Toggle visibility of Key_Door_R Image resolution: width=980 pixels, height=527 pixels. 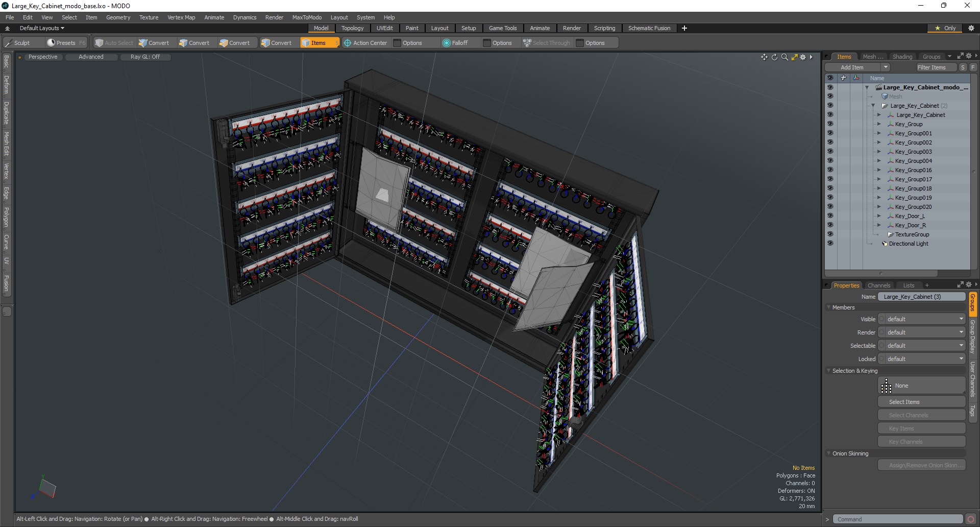click(x=830, y=225)
